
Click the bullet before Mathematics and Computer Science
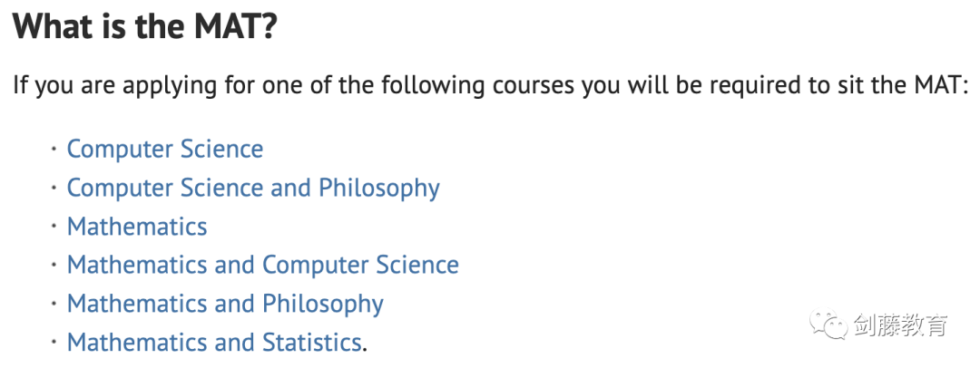tap(54, 266)
